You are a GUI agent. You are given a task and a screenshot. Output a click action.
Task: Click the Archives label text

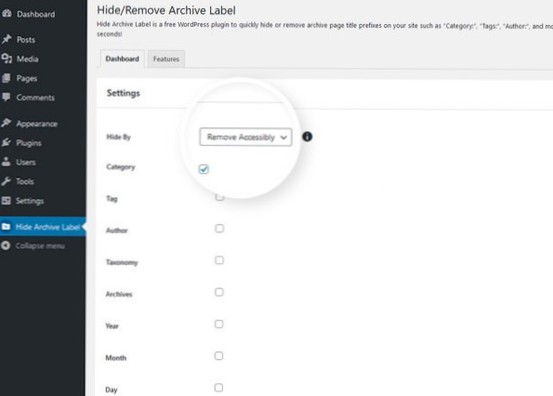pyautogui.click(x=119, y=294)
